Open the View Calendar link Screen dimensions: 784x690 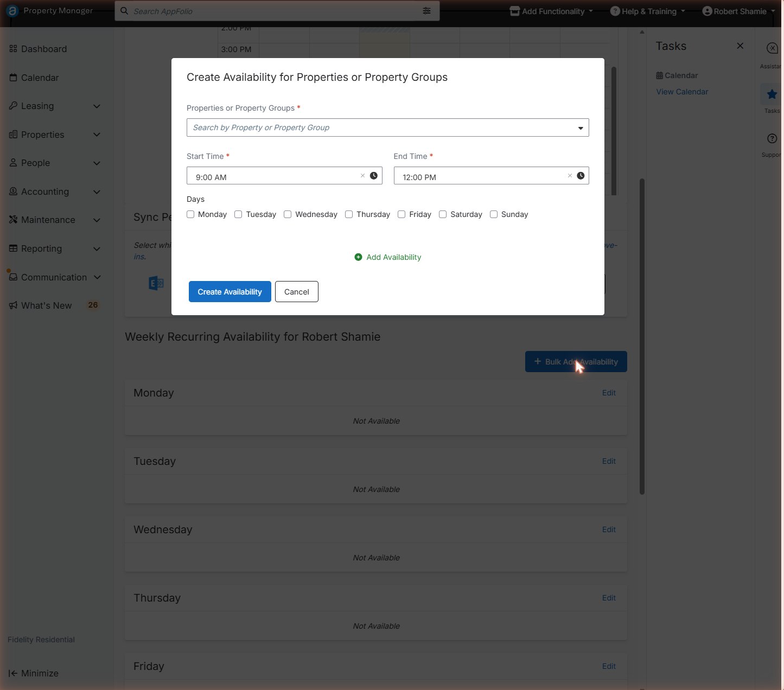click(x=682, y=92)
